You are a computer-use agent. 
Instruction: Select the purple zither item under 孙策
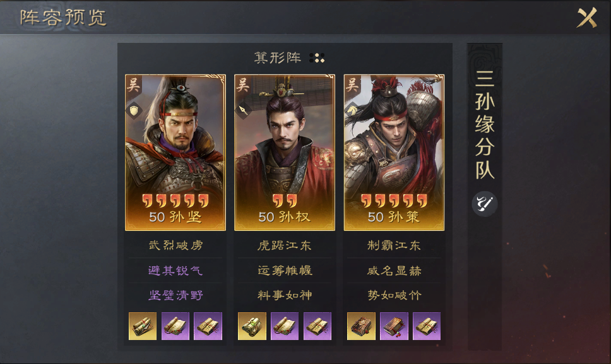(x=394, y=326)
